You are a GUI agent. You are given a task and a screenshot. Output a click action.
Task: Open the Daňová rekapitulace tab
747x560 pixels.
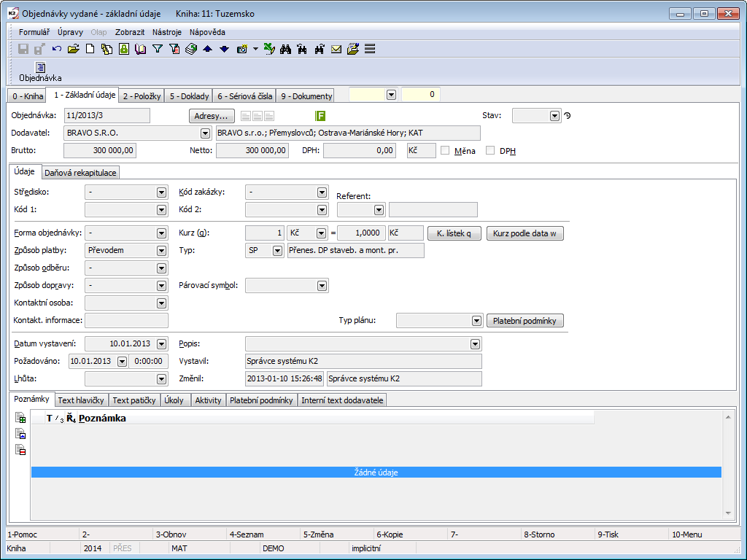coord(80,173)
